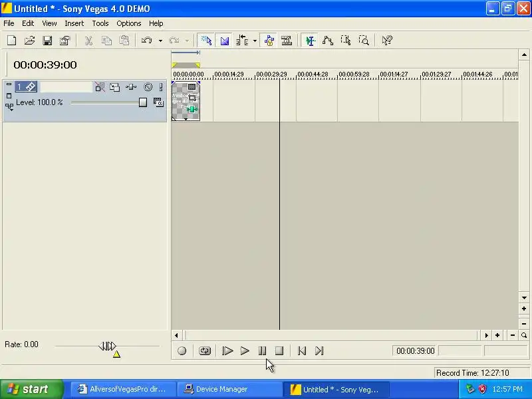
Task: Open the track 1 compositing mode dropdown
Action: coord(9,107)
